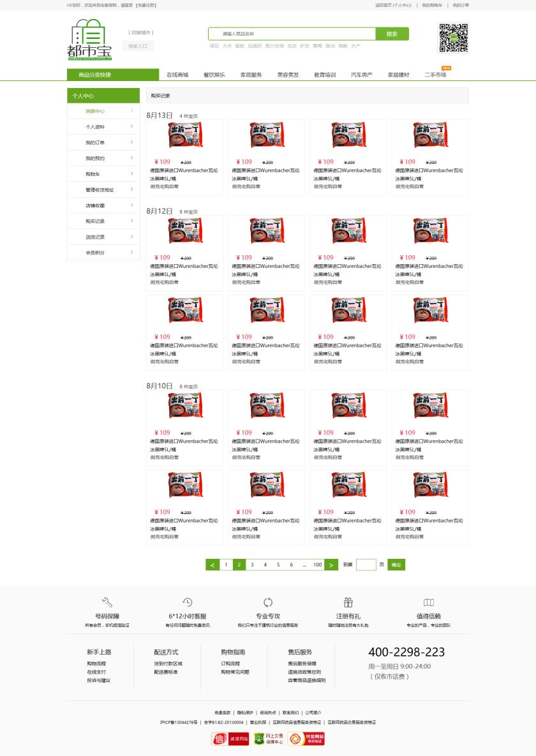Click the page number jump input
Screen dimensions: 536x756
coord(366,565)
